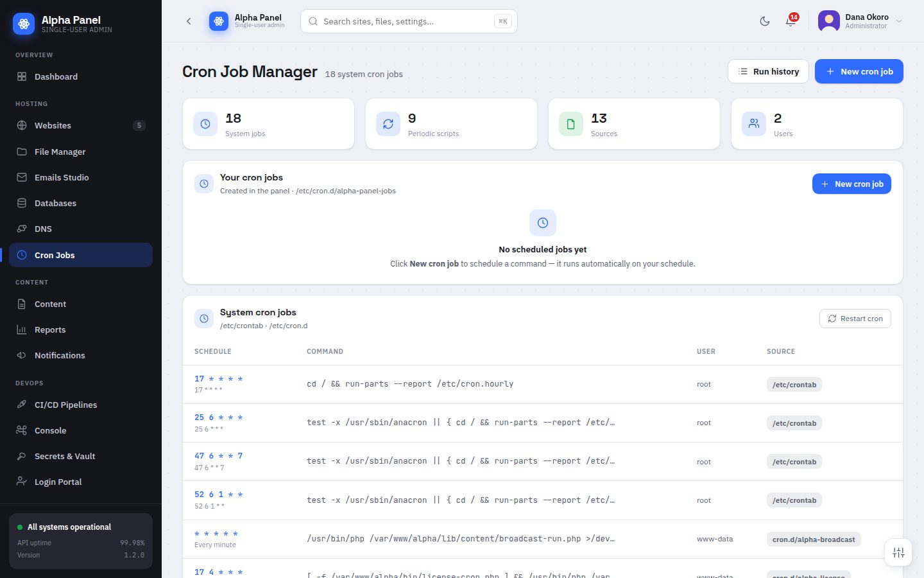Click the header Alpha Panel atom icon
The image size is (924, 578).
[219, 21]
